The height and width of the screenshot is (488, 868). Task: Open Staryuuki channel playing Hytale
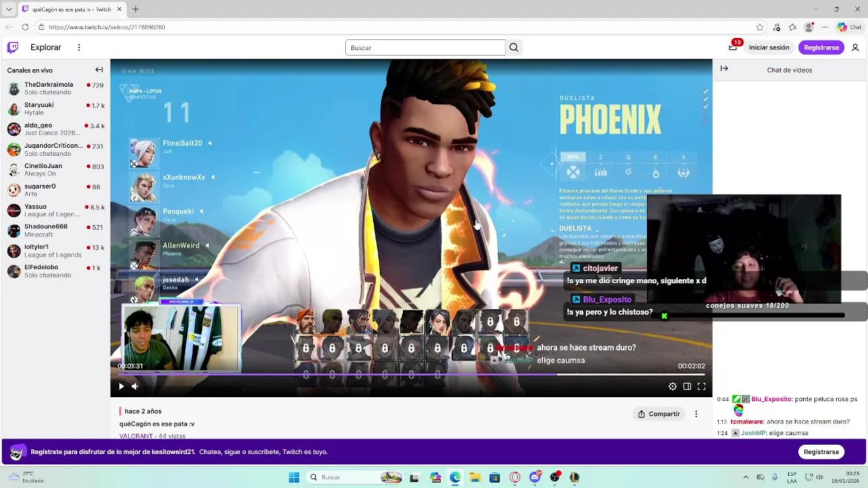coord(55,109)
